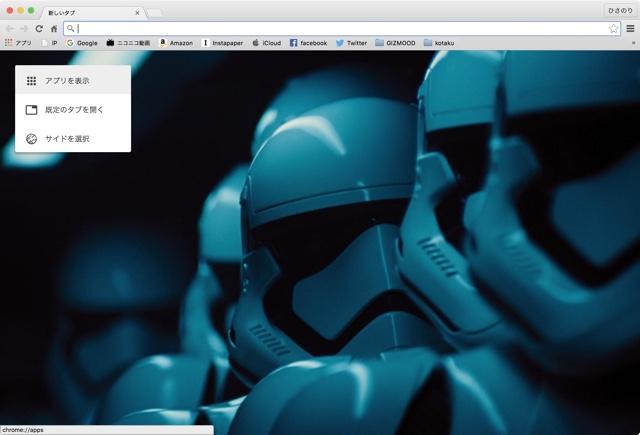Open the facebook bookmark
The width and height of the screenshot is (640, 435).
click(x=309, y=43)
